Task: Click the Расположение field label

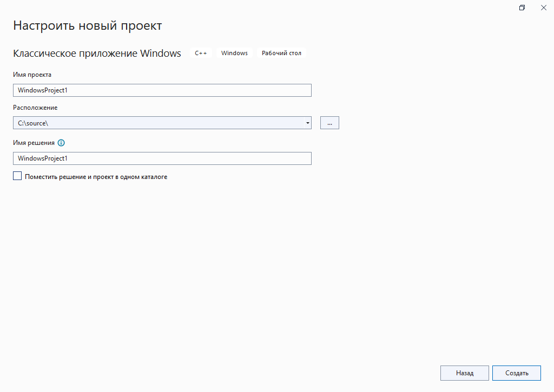Action: coord(35,108)
